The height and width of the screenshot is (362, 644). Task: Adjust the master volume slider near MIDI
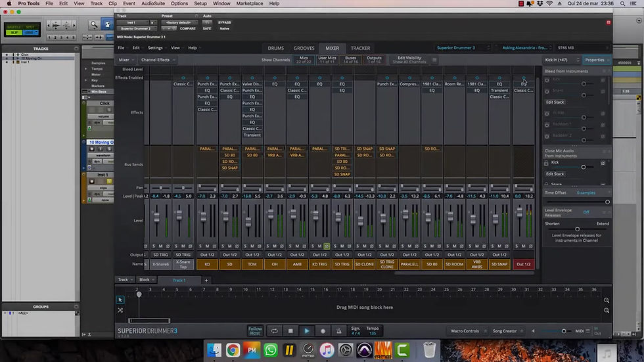click(564, 331)
